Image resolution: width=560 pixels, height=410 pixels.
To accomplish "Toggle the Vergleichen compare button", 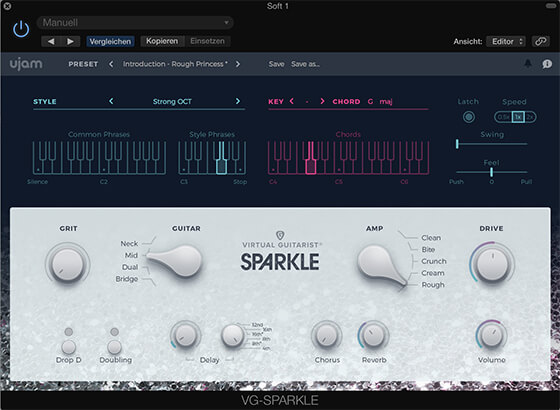I will 110,41.
